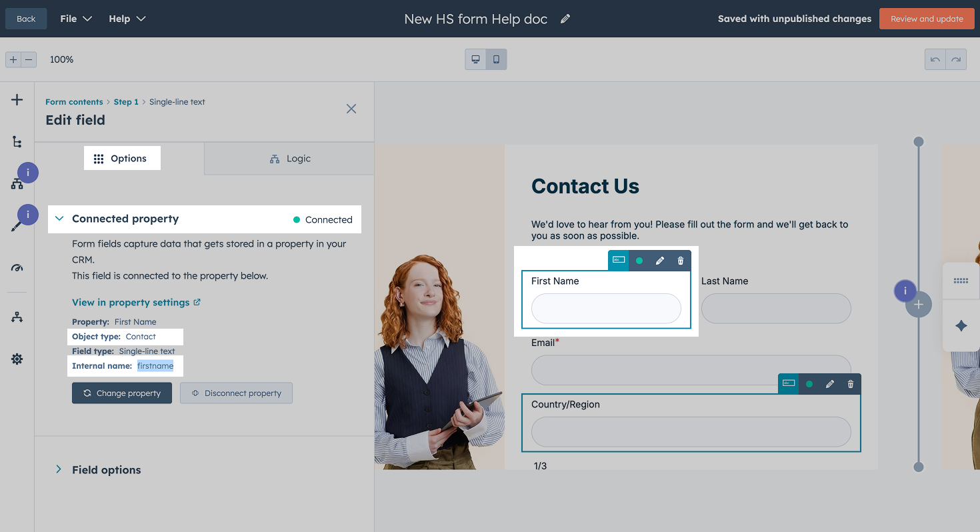Edit the First Name field via its pencil icon

point(659,261)
